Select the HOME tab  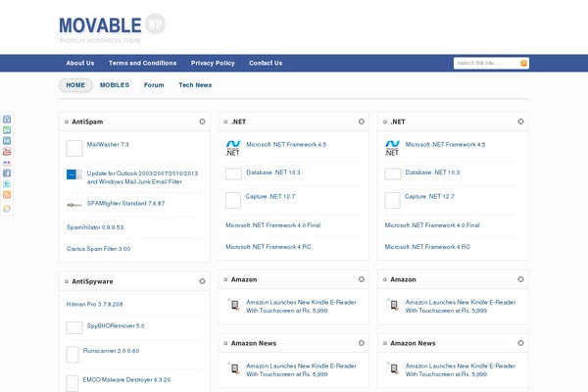click(75, 85)
